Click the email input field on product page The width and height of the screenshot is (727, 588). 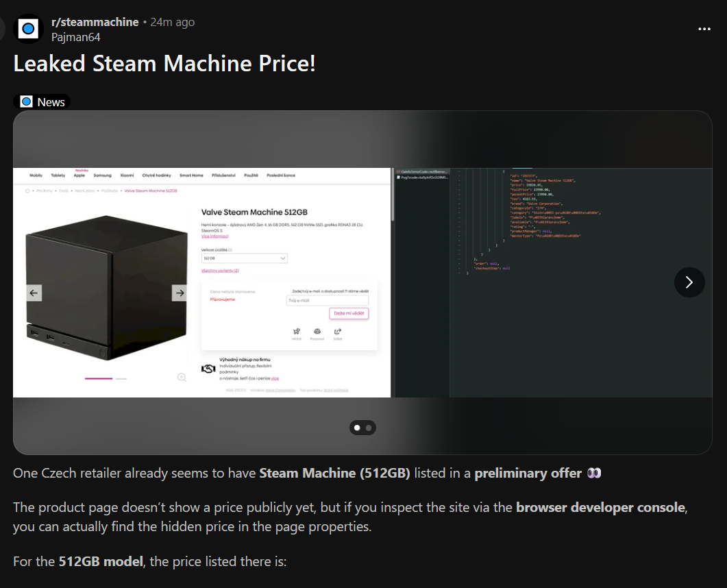coord(328,300)
